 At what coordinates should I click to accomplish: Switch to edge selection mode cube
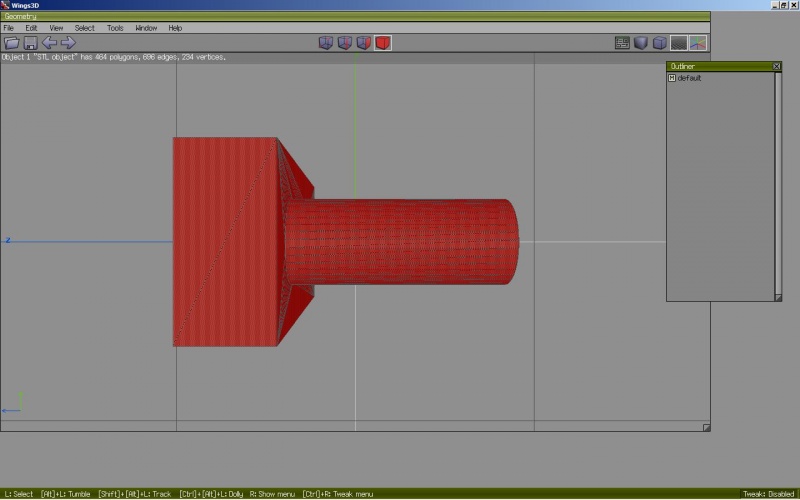(345, 43)
